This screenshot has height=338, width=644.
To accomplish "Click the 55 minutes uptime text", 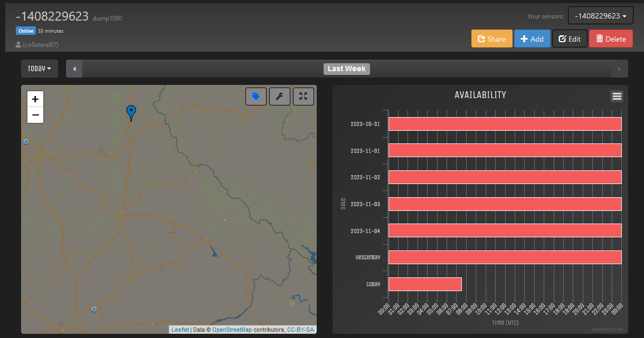I will [x=51, y=31].
